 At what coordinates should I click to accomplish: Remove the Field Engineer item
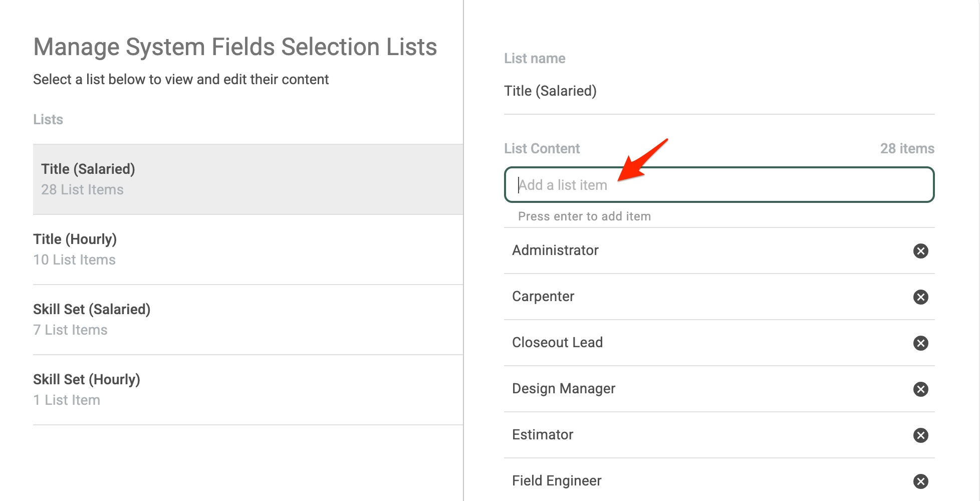(x=920, y=481)
